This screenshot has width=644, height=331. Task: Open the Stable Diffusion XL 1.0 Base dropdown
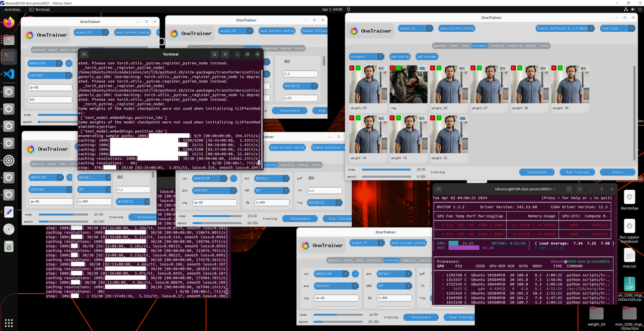[566, 28]
